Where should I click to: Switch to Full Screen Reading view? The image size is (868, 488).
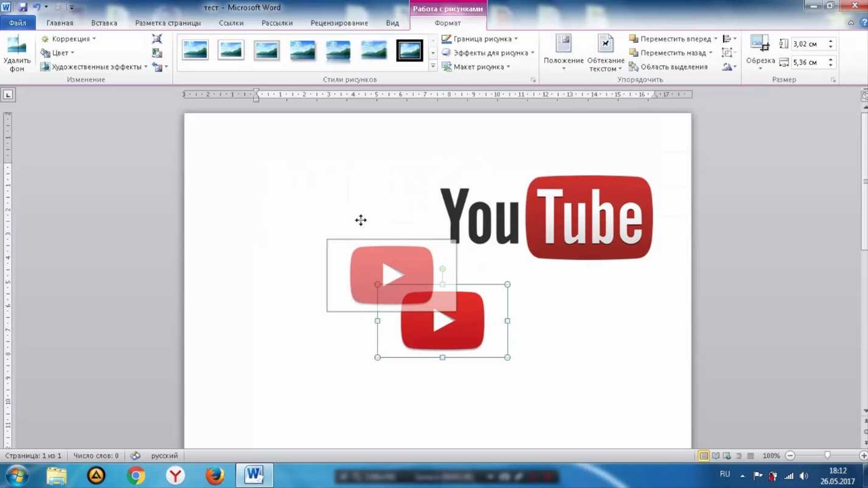click(x=715, y=456)
